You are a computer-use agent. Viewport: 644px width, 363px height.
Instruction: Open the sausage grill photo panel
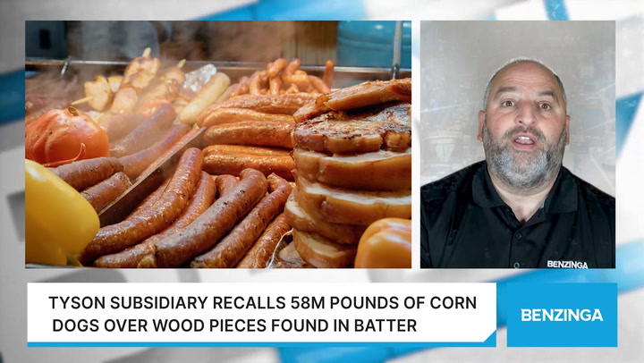point(218,145)
